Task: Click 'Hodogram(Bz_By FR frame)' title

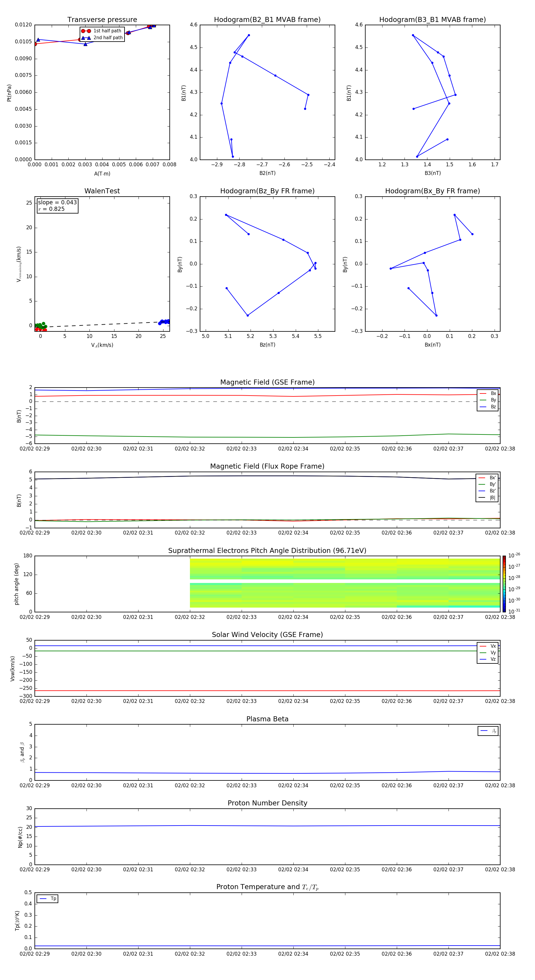Action: pyautogui.click(x=267, y=191)
